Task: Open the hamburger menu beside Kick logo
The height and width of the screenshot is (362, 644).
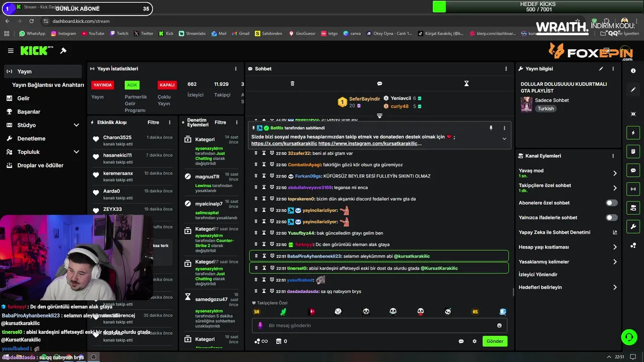Action: [11, 51]
